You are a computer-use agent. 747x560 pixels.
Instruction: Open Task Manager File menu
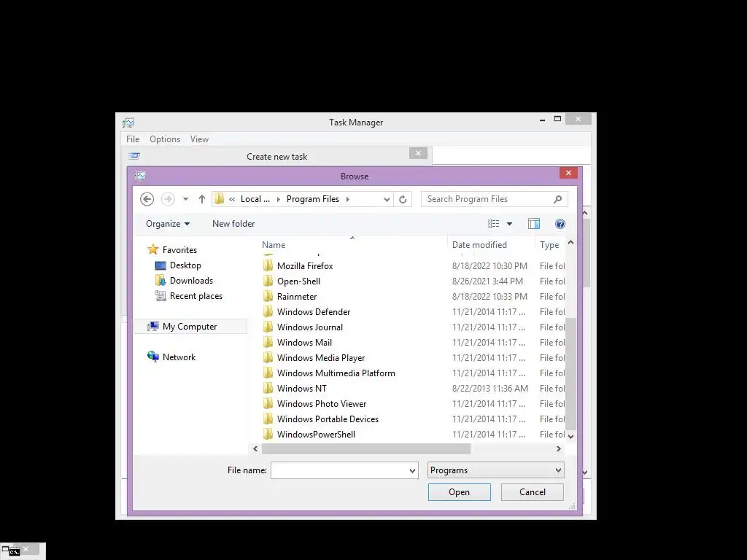click(x=133, y=139)
